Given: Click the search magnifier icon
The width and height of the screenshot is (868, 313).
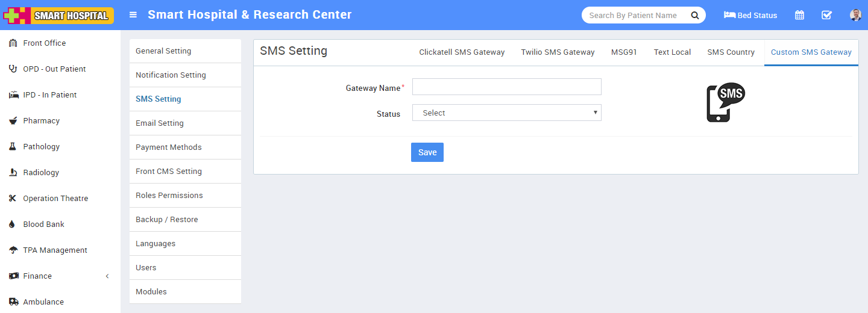Looking at the screenshot, I should pos(694,15).
